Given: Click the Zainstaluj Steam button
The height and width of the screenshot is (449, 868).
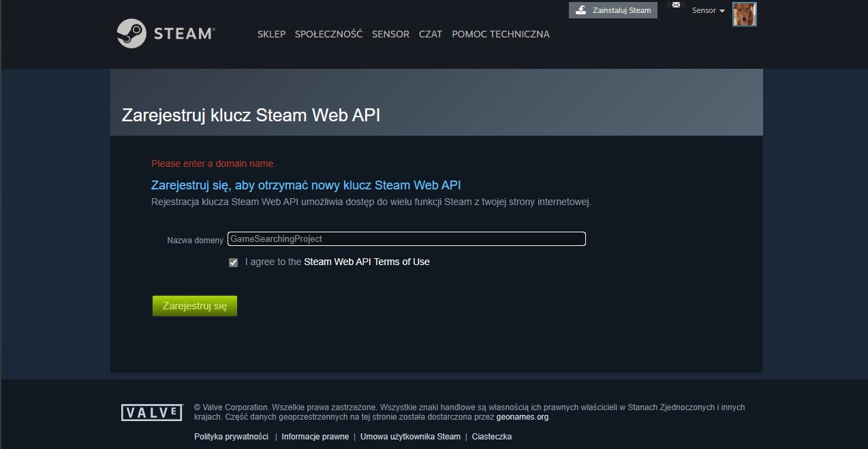Looking at the screenshot, I should tap(613, 10).
